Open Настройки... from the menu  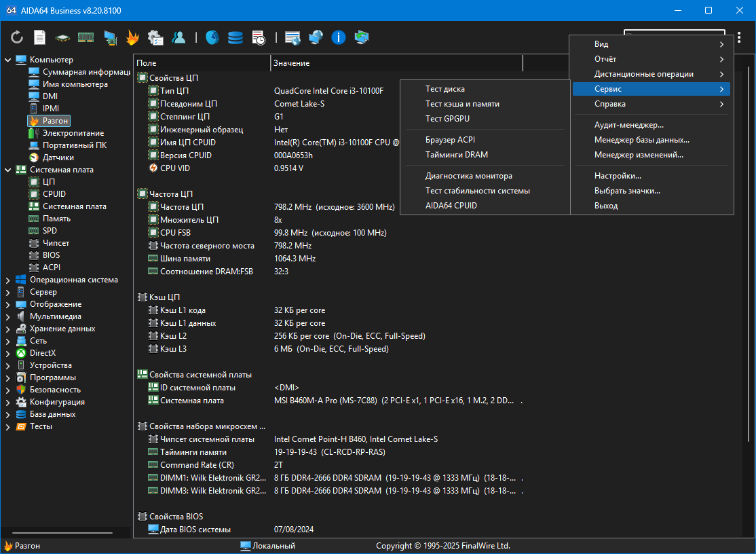618,176
